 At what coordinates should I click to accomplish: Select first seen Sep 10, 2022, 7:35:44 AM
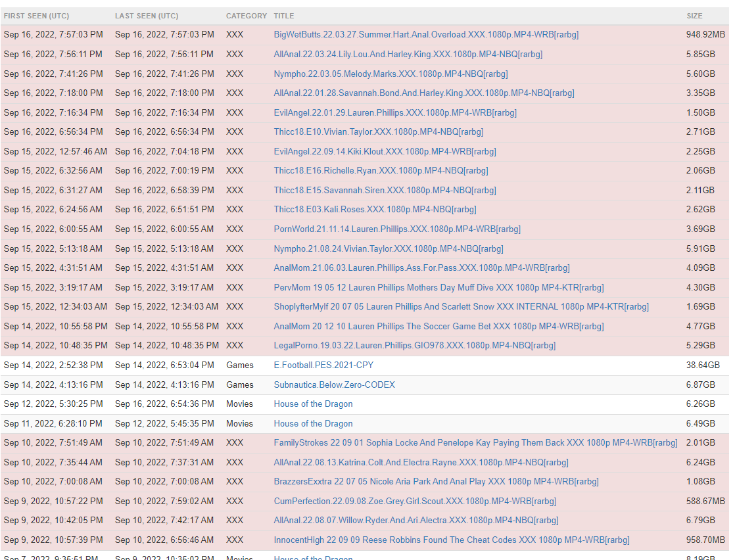[53, 463]
